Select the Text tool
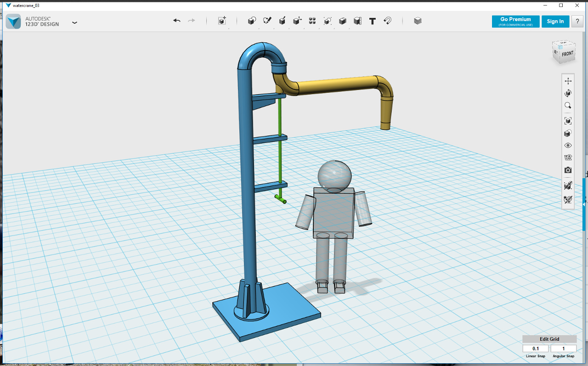The image size is (588, 366). click(373, 21)
